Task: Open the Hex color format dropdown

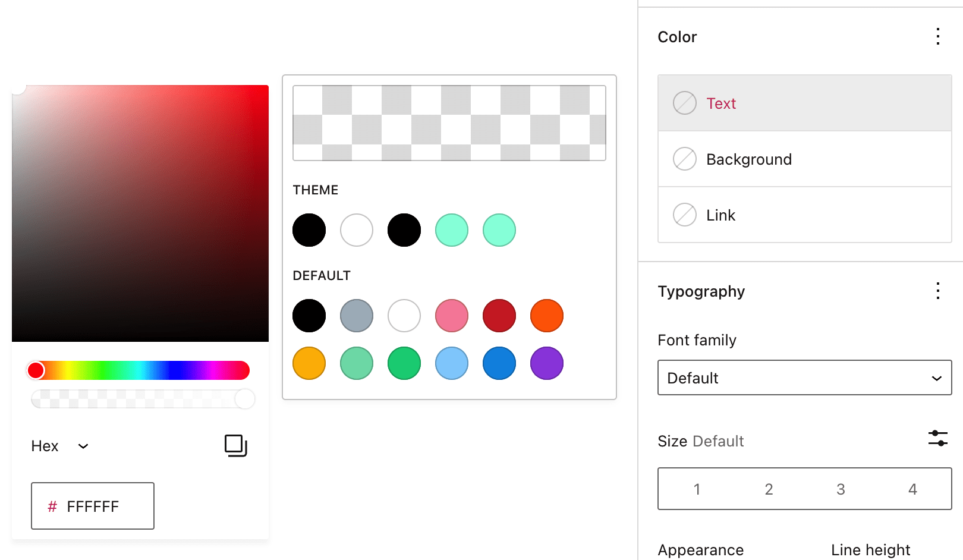Action: pos(59,446)
